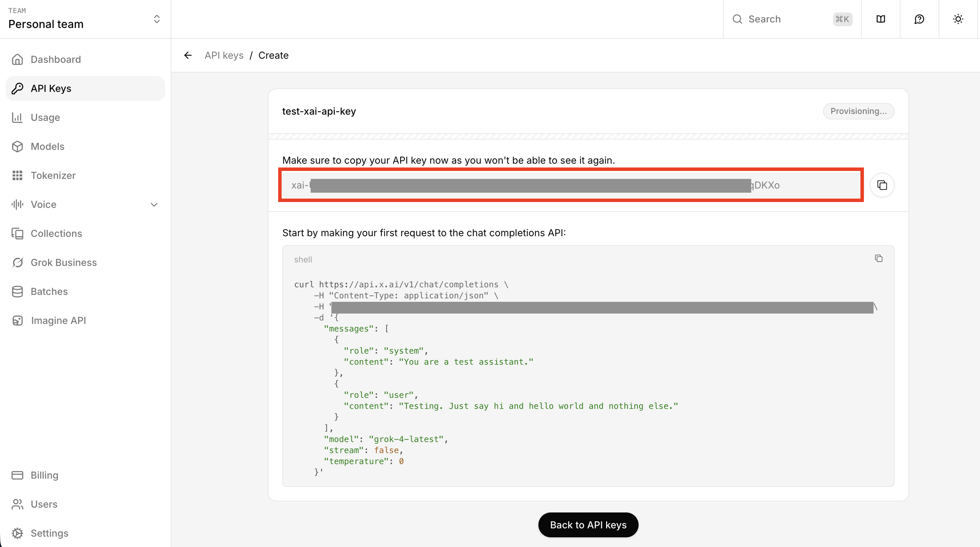Click the Back to API keys button
The image size is (980, 547).
(588, 525)
